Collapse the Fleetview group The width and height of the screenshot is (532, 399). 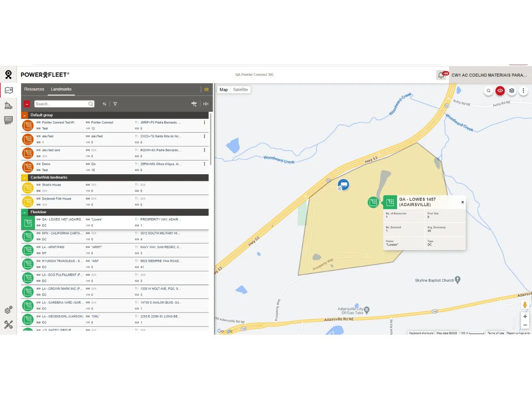25,212
